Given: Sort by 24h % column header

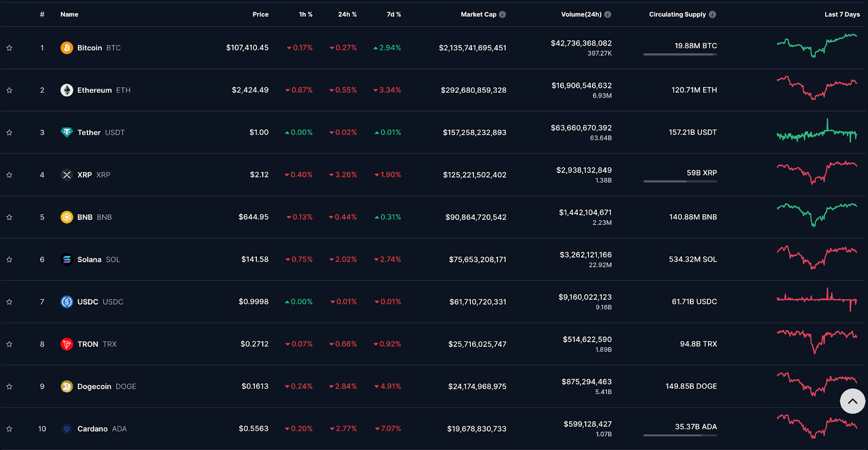Looking at the screenshot, I should 348,15.
